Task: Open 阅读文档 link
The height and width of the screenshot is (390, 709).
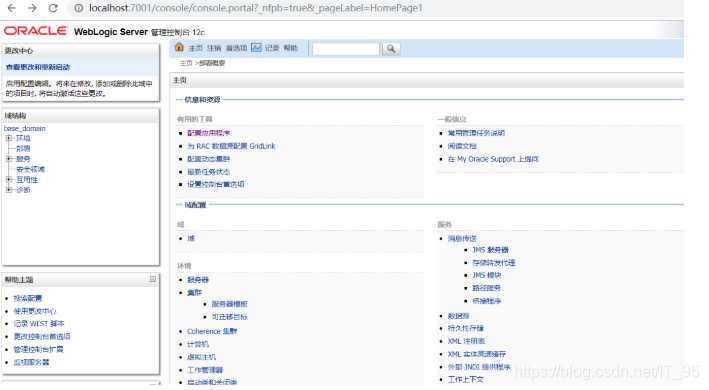Action: coord(462,146)
